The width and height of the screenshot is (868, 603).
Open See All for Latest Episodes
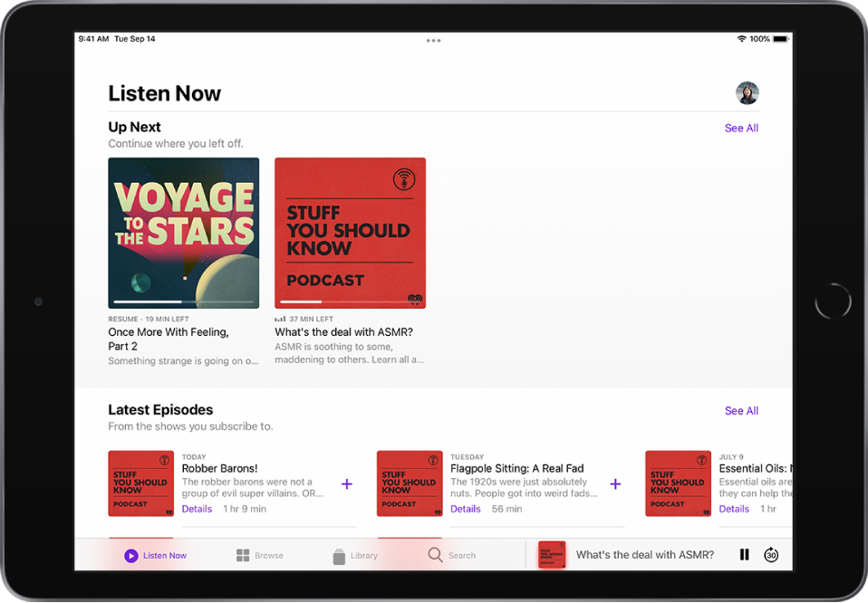tap(741, 410)
